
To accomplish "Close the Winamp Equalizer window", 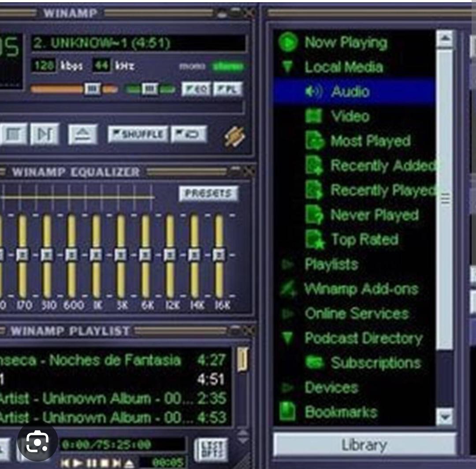I will click(249, 171).
